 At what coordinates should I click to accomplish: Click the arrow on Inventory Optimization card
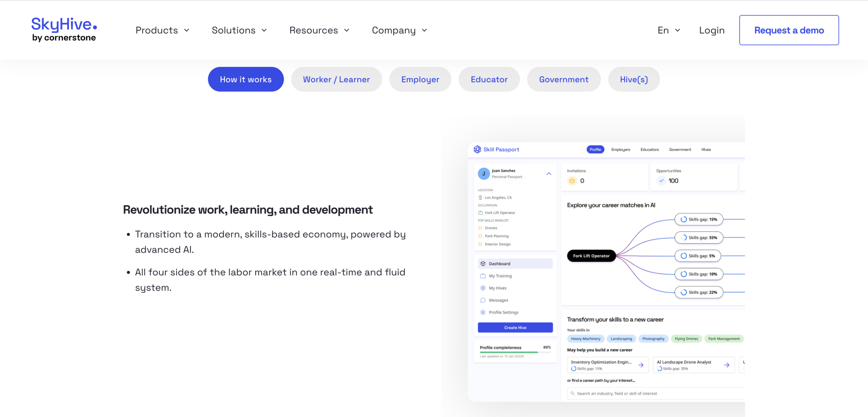pos(641,365)
